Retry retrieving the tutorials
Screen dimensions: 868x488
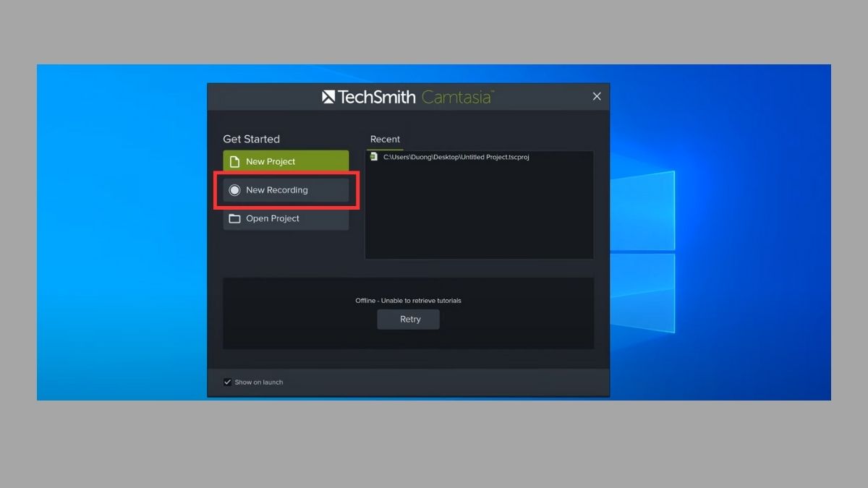(x=409, y=319)
